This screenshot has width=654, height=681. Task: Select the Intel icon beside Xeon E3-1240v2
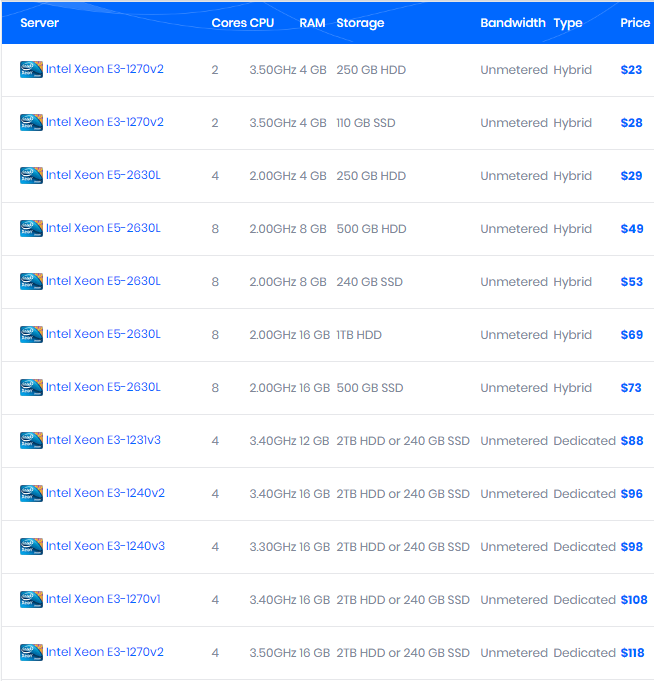(x=31, y=494)
